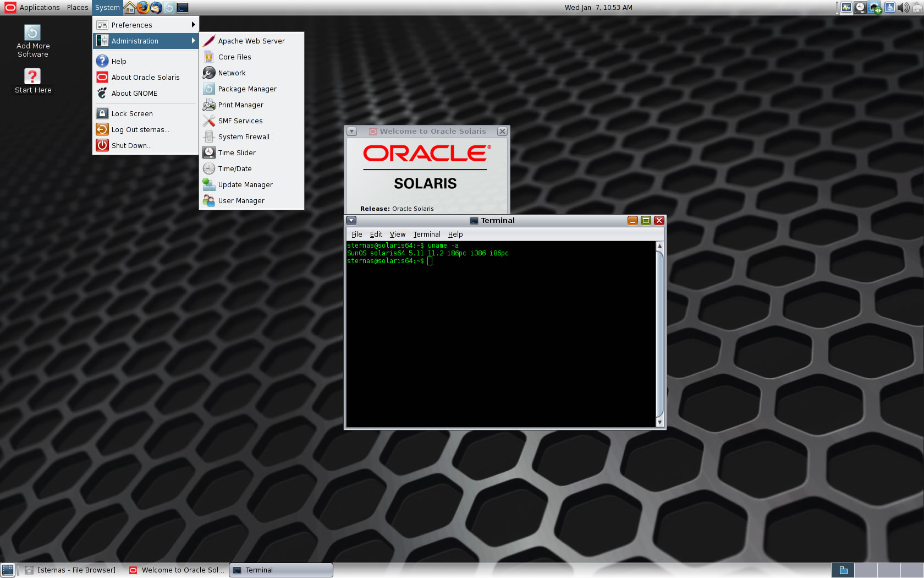Image resolution: width=924 pixels, height=578 pixels.
Task: Open SMF Services from Administration submenu
Action: pos(252,121)
